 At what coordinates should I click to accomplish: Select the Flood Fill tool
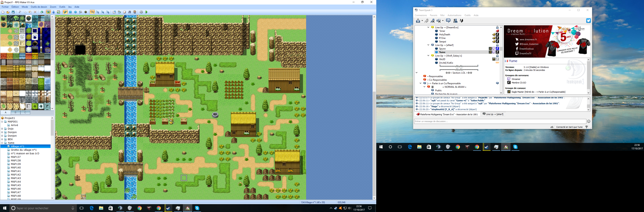pyautogui.click(x=81, y=12)
